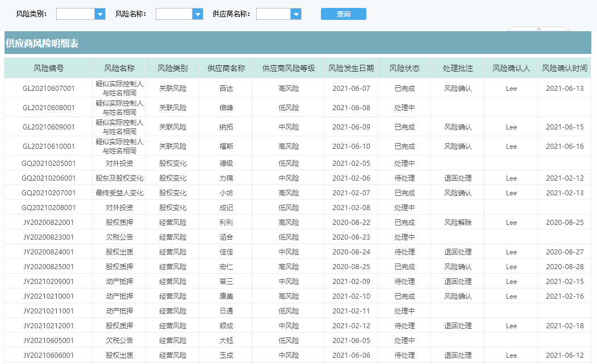Select risk number GL20210608001
This screenshot has width=597, height=364.
[x=48, y=108]
